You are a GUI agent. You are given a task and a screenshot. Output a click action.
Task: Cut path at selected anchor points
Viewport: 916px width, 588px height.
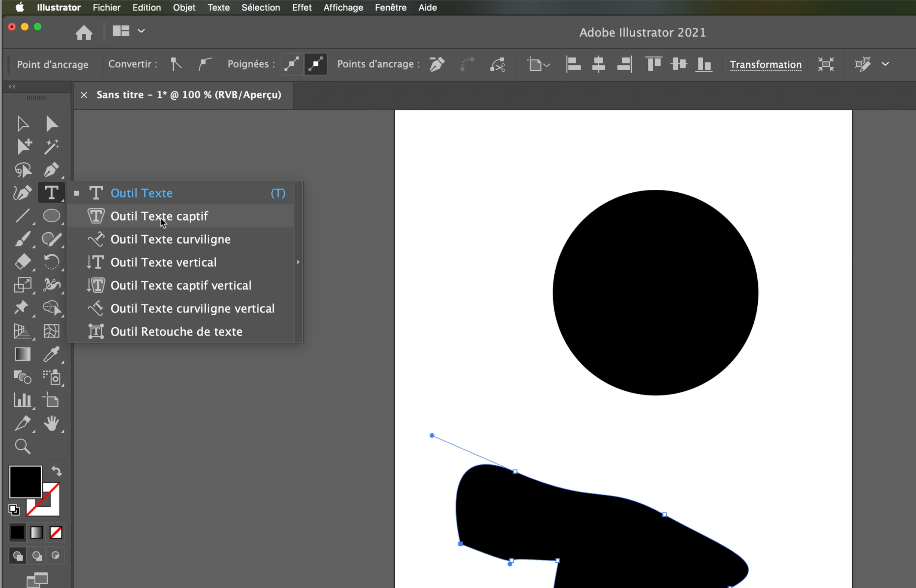[x=497, y=64]
